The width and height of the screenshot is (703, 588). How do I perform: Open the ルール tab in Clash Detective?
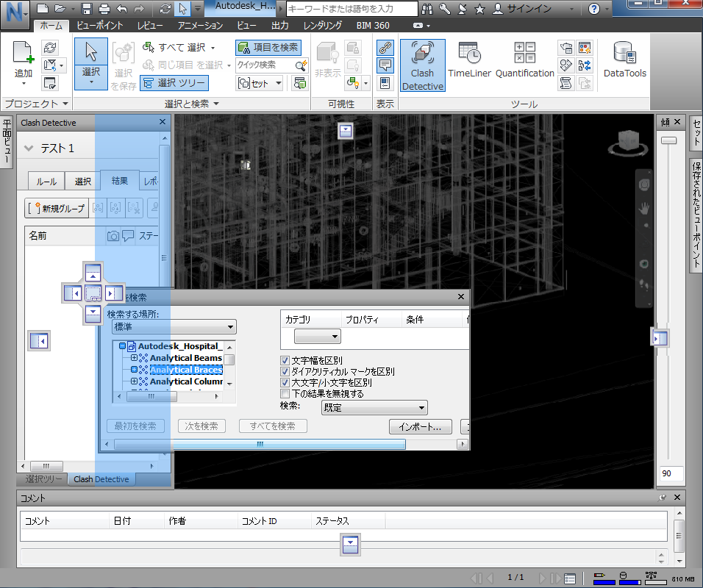point(46,182)
